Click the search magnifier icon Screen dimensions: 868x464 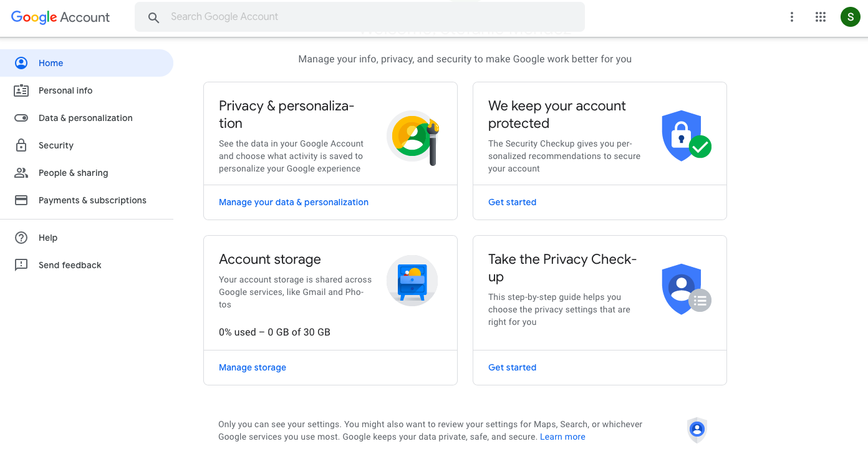click(x=153, y=17)
